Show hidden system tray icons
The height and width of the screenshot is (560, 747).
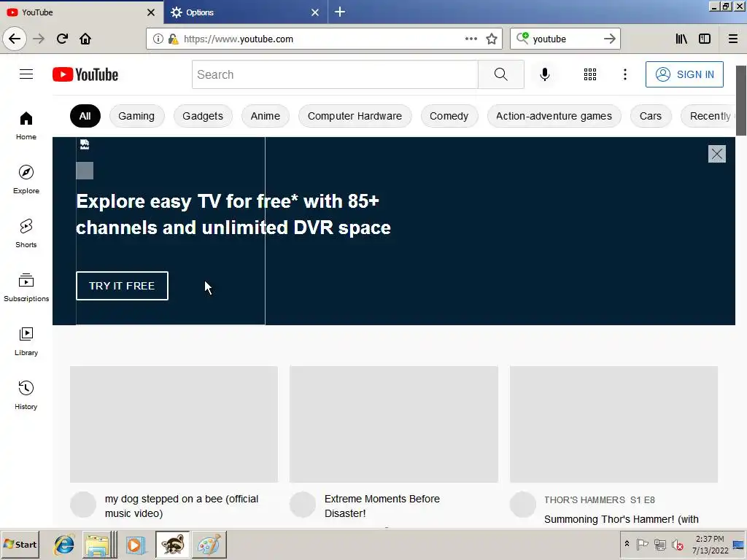click(627, 544)
